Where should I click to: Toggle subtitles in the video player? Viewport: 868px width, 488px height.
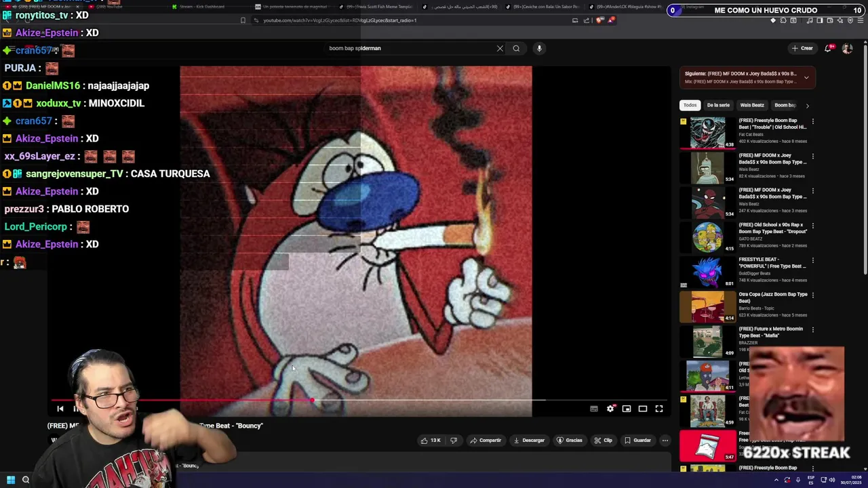(594, 409)
